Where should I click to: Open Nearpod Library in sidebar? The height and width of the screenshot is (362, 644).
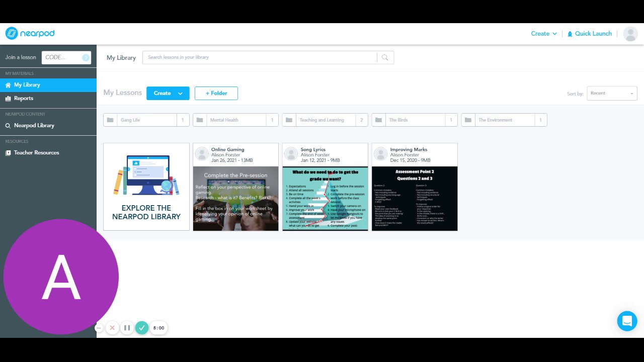tap(48, 126)
